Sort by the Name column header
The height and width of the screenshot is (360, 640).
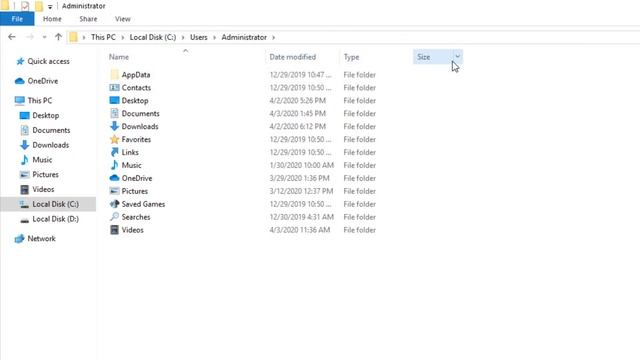tap(119, 57)
